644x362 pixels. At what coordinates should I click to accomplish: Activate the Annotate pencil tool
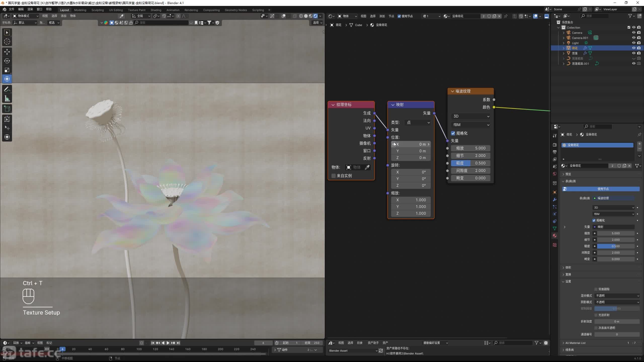click(x=7, y=89)
